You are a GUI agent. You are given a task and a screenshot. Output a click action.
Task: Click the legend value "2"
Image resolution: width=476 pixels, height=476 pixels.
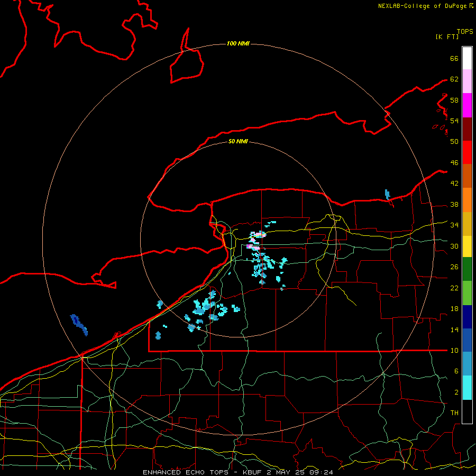pos(456,392)
